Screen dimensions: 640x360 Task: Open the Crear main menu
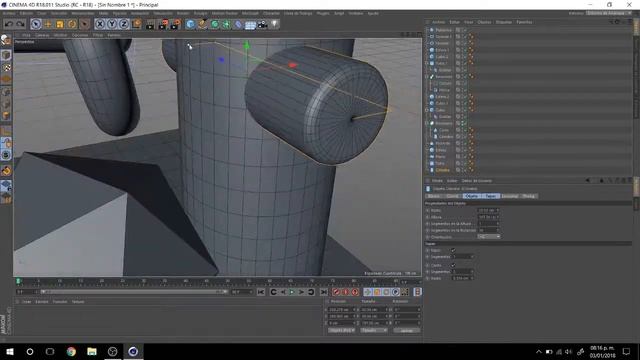[42, 13]
